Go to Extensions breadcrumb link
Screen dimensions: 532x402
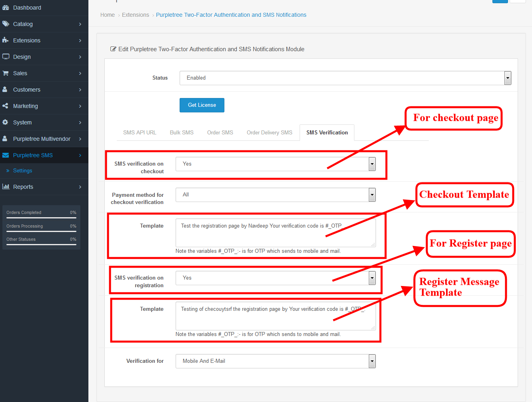[x=135, y=15]
